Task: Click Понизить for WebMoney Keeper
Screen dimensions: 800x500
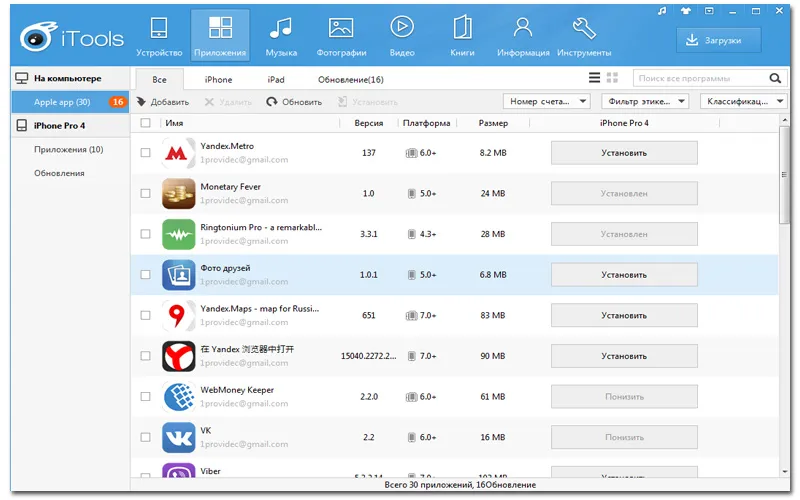Action: pos(624,396)
